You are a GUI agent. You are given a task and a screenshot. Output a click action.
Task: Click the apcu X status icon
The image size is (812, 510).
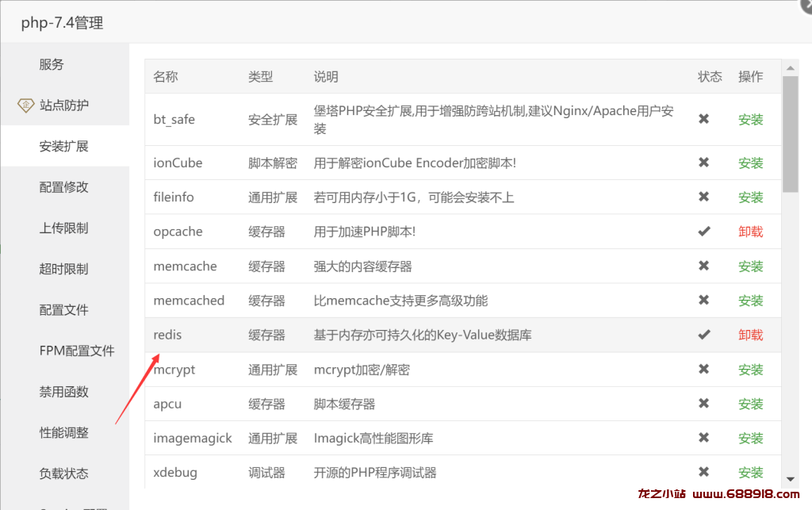(704, 403)
